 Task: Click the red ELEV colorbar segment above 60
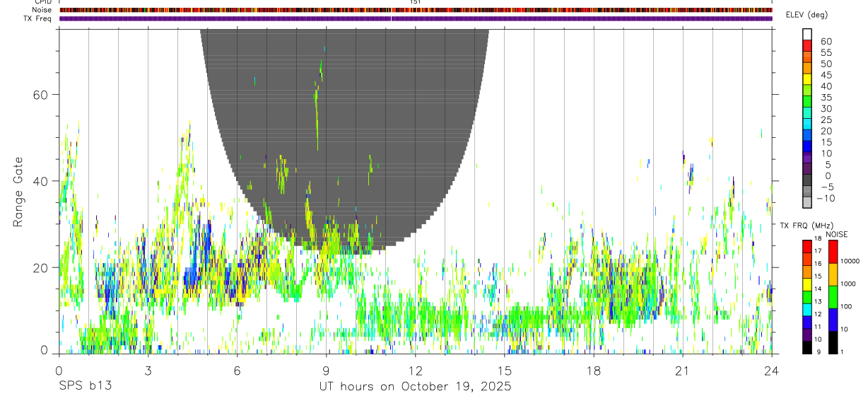[x=807, y=45]
